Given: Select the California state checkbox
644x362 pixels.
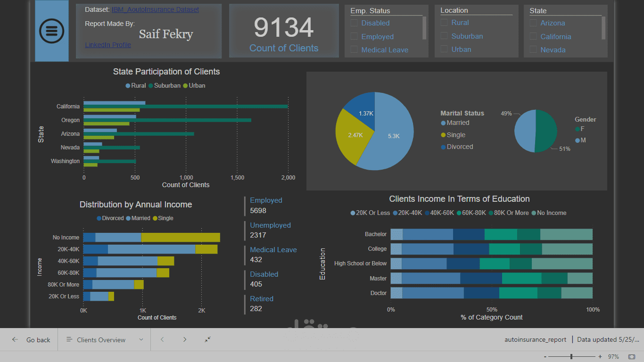Looking at the screenshot, I should (x=533, y=36).
